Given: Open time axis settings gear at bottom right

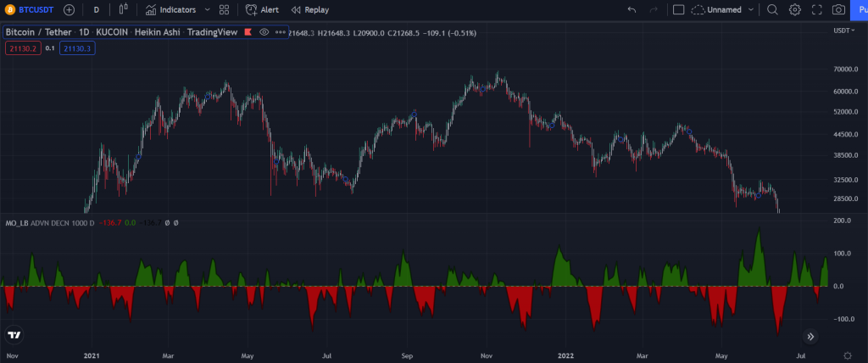Looking at the screenshot, I should (848, 355).
